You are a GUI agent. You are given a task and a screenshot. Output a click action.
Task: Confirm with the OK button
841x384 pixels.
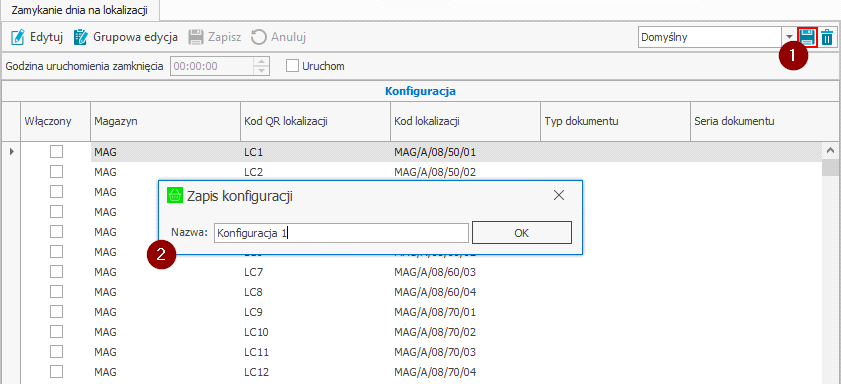pos(521,233)
